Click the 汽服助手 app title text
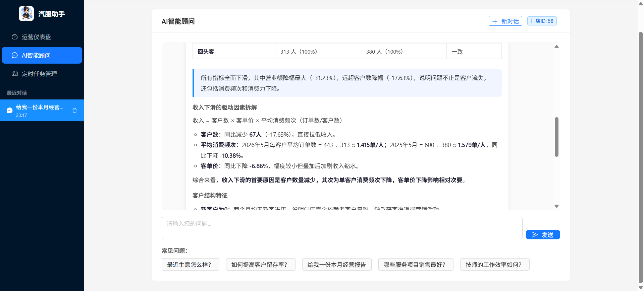The width and height of the screenshot is (644, 291). [x=51, y=14]
